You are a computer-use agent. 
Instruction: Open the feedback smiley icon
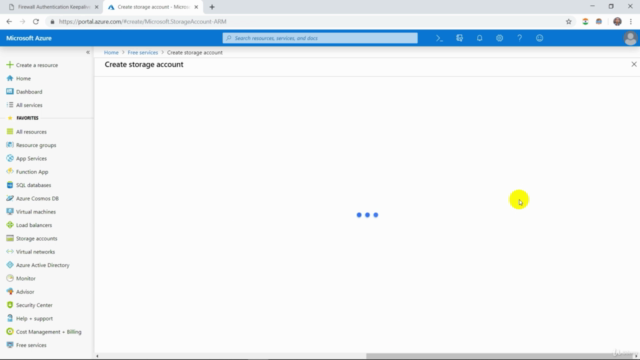[539, 38]
